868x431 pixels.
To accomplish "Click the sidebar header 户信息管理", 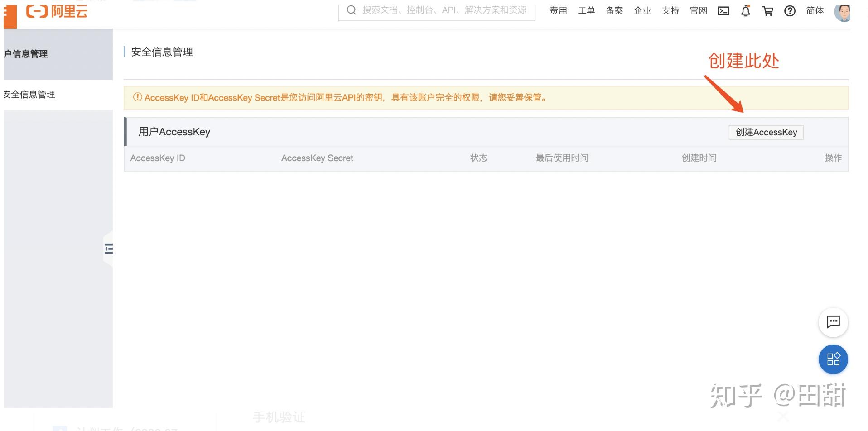I will (26, 54).
